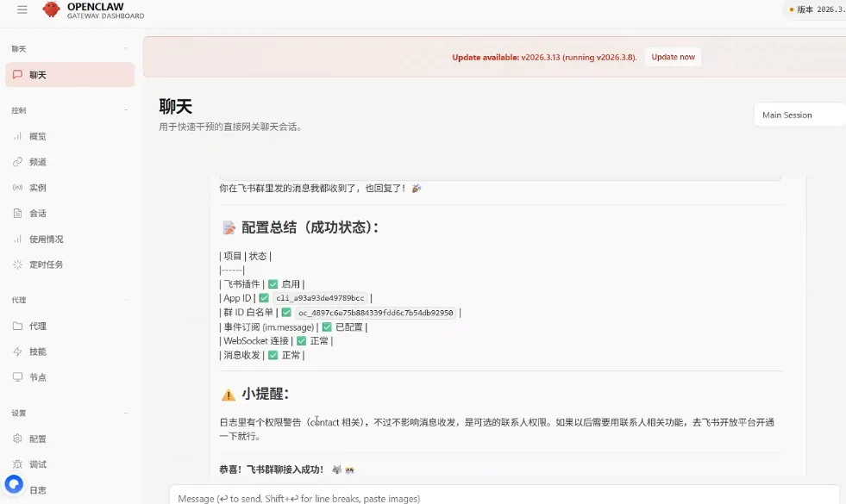Collapse the 设置 sidebar section
This screenshot has height=504, width=846.
[x=126, y=413]
